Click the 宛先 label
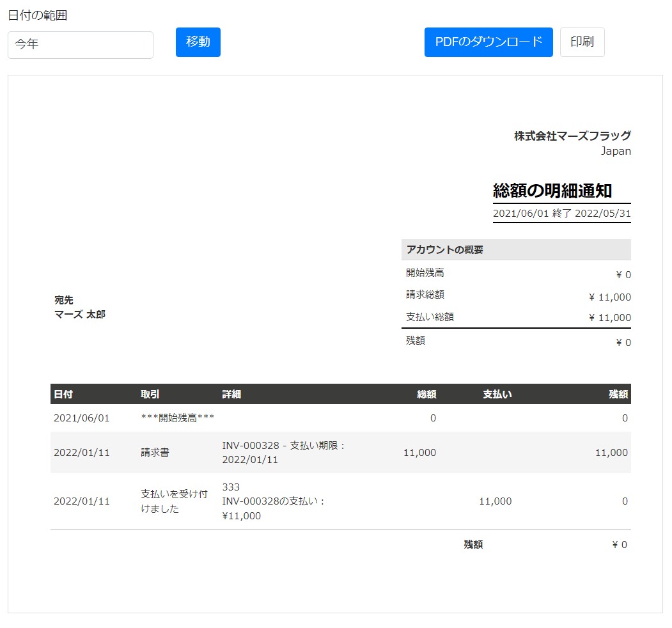 [x=64, y=300]
